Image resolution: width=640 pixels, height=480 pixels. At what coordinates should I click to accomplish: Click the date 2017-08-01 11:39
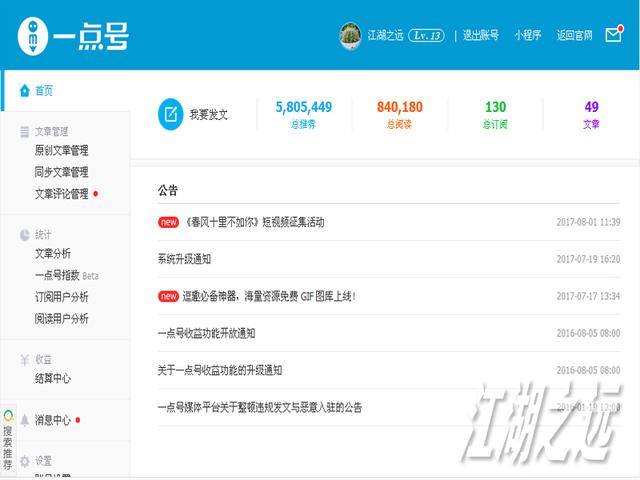coord(588,222)
